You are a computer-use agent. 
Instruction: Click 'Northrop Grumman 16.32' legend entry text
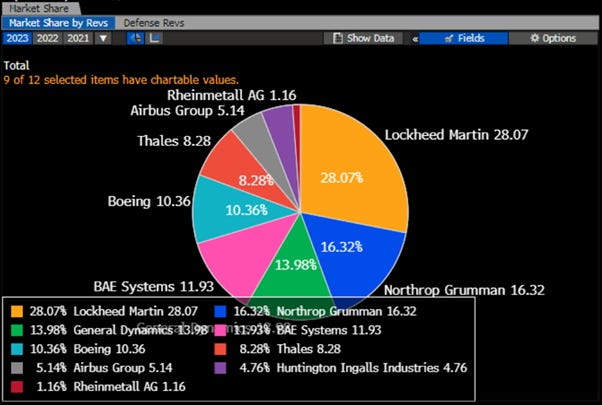(x=346, y=311)
